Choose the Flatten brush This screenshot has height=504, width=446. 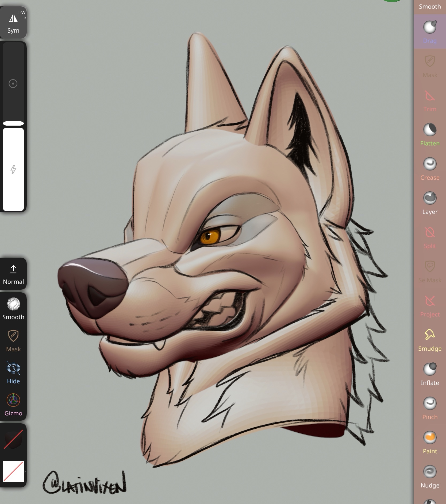[429, 134]
